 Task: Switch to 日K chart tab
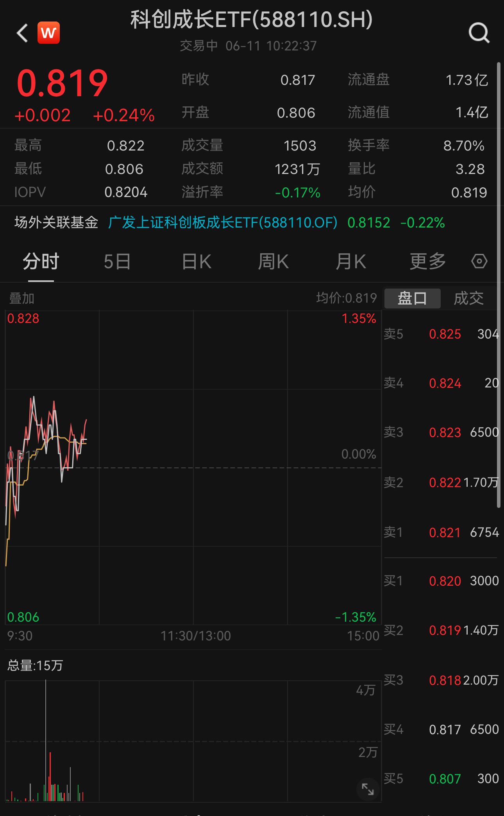pyautogui.click(x=197, y=261)
